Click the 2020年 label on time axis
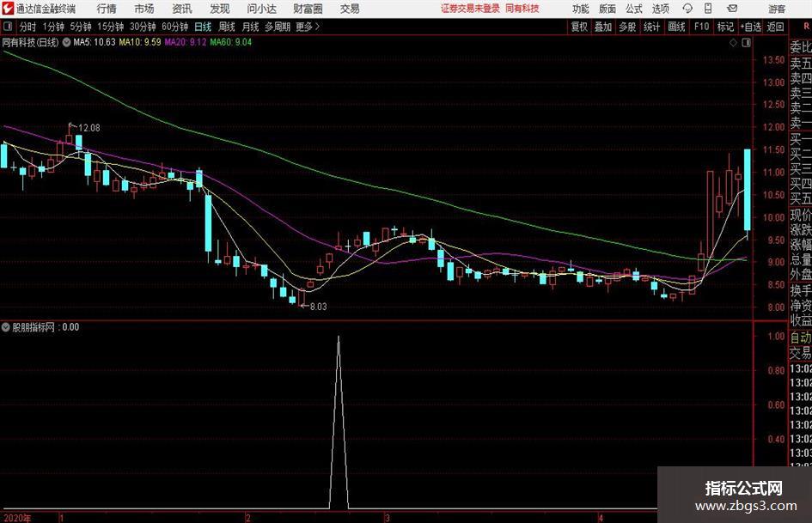Screen dimensions: 812x523 pos(17,519)
